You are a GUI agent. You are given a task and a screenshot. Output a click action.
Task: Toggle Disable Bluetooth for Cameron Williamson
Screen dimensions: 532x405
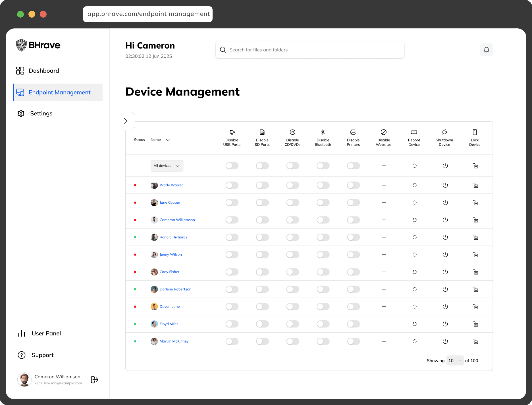coord(323,220)
